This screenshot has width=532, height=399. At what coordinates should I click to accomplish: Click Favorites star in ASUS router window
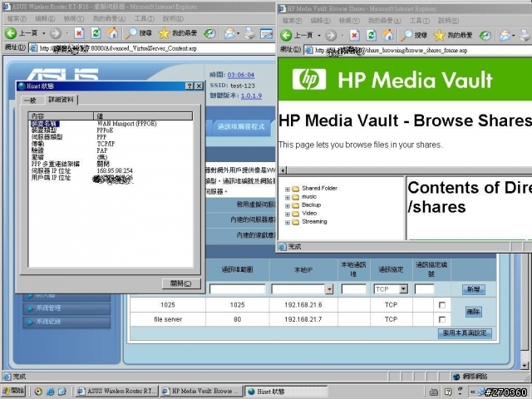tap(164, 33)
